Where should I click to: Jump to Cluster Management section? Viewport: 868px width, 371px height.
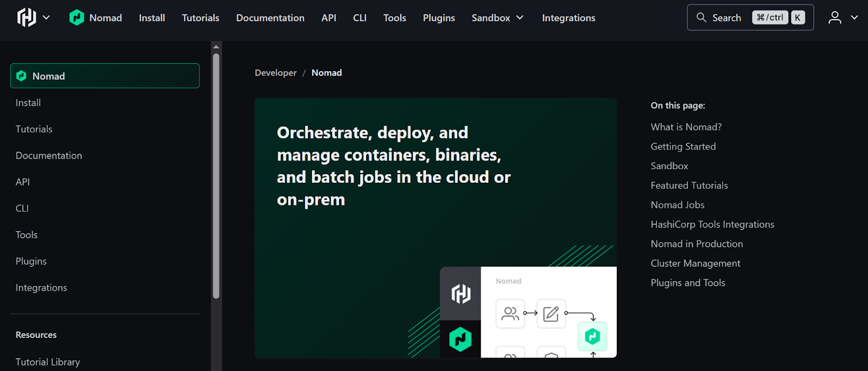(x=695, y=264)
